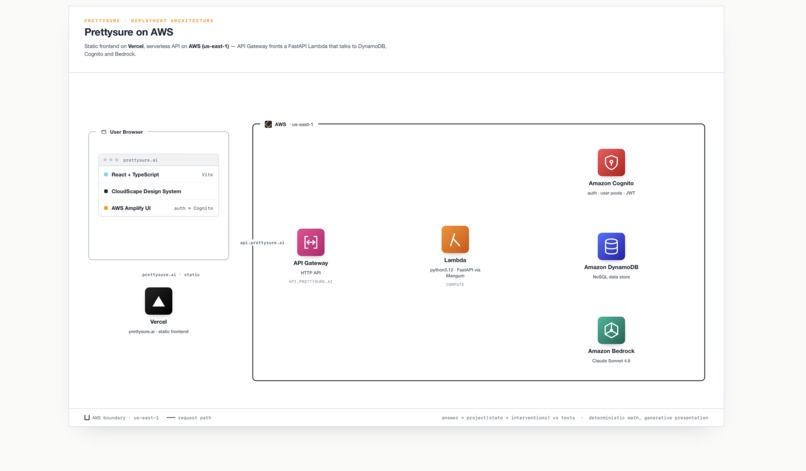Click the 'prettysure.ai · static frontend' caption under Vercel

pyautogui.click(x=158, y=332)
